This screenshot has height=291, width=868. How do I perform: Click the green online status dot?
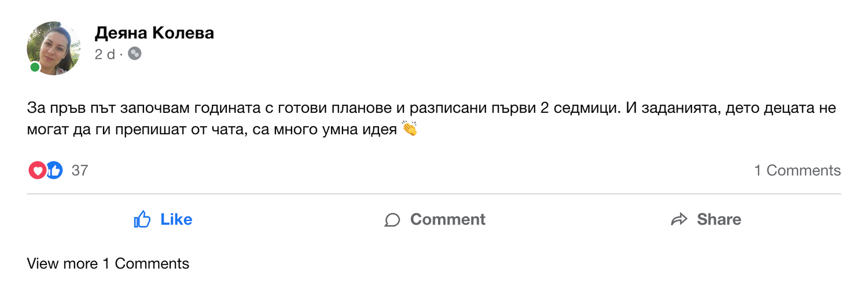point(35,67)
